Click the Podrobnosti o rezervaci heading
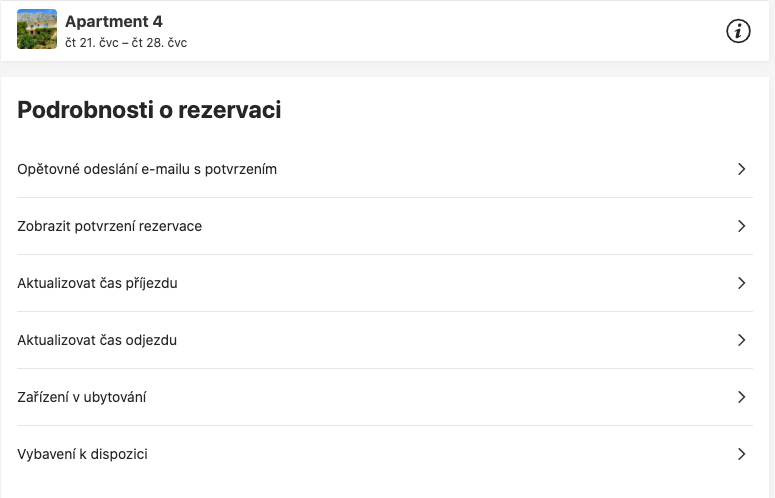This screenshot has height=498, width=775. pyautogui.click(x=149, y=111)
